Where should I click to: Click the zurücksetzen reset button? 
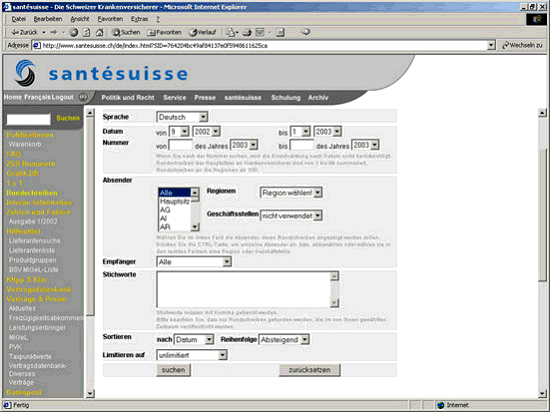[310, 370]
